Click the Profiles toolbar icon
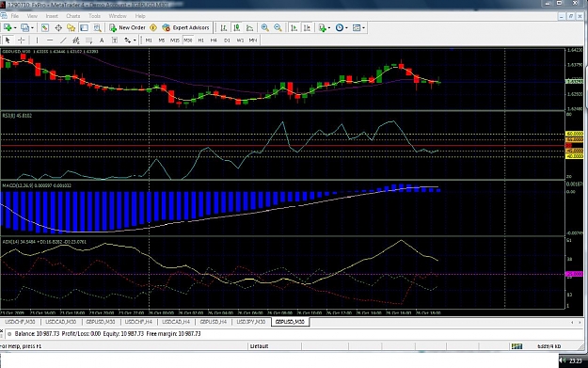The width and height of the screenshot is (588, 368). point(24,27)
